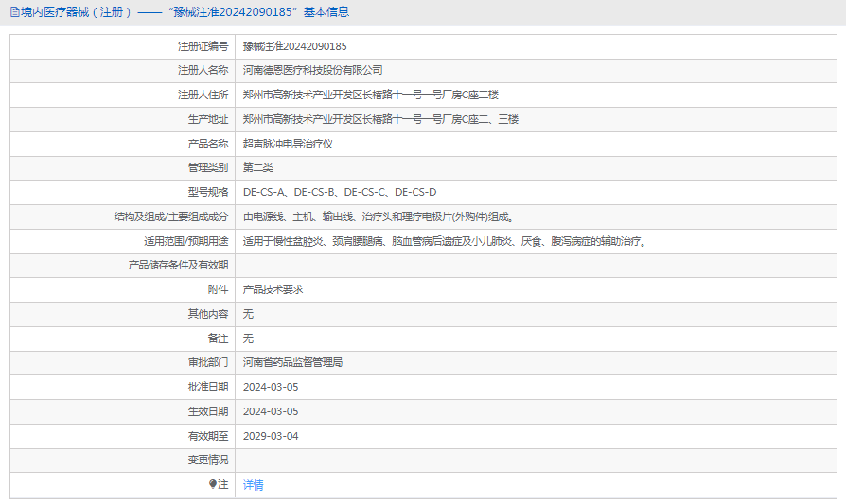
Task: Click the registrant address ending in C座二楼
Action: click(x=371, y=95)
